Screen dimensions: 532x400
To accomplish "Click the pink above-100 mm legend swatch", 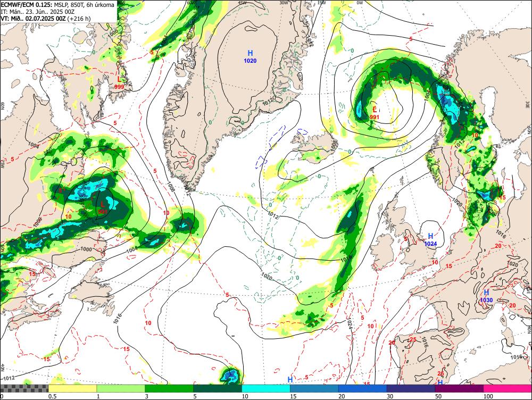I will [x=508, y=388].
